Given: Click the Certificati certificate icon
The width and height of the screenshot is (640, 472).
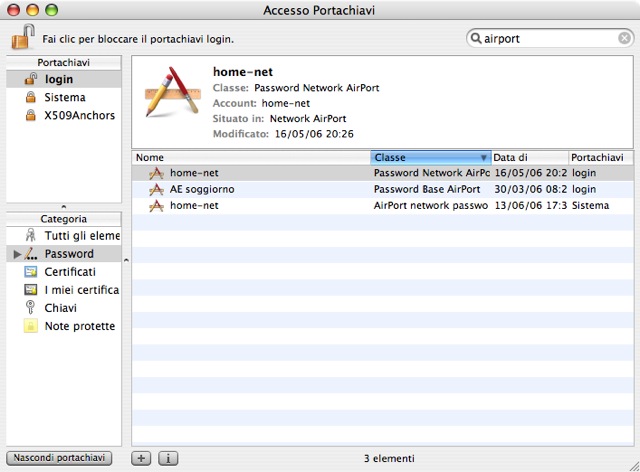Looking at the screenshot, I should [31, 272].
